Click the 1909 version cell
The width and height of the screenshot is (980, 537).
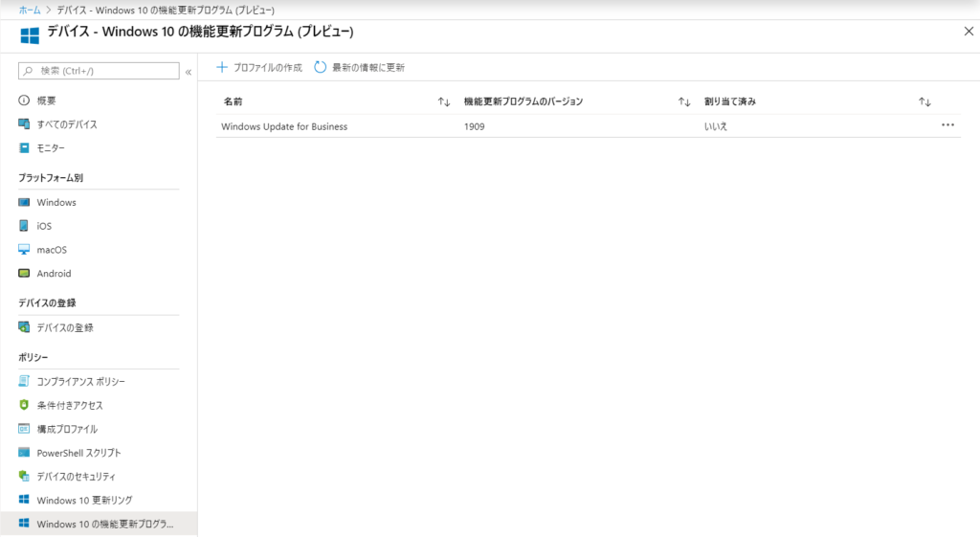point(475,126)
